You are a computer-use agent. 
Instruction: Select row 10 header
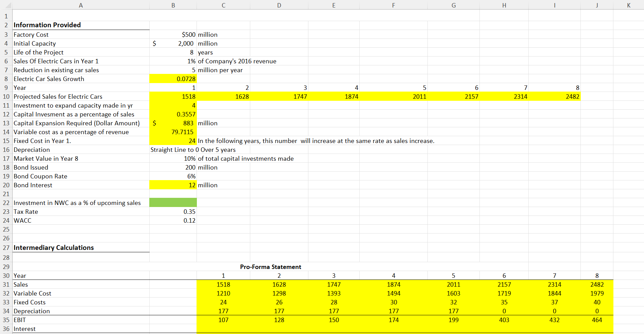(6, 96)
